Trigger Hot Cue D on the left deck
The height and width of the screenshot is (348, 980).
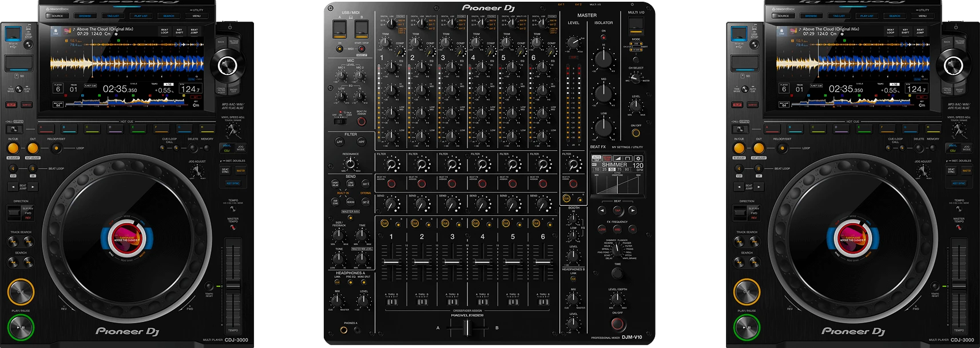point(114,129)
